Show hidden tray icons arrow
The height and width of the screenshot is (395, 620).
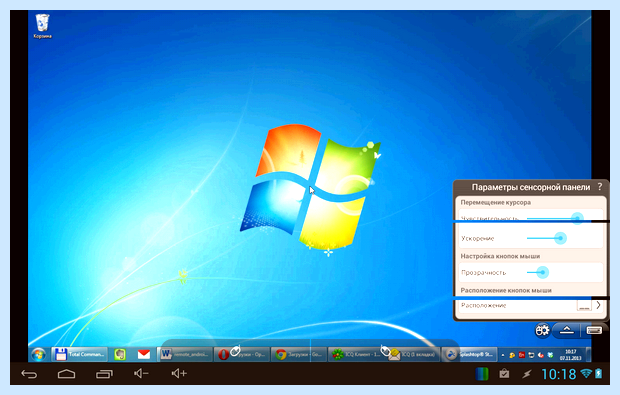pos(503,355)
